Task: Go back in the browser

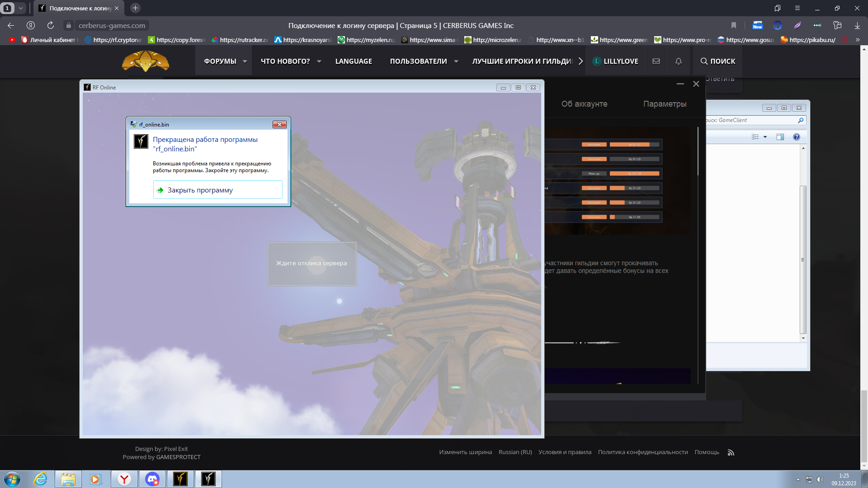Action: tap(11, 25)
